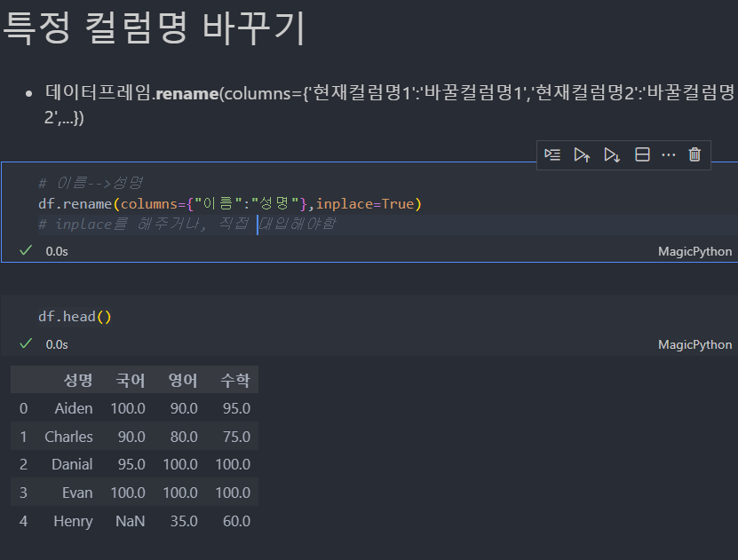Click the 'Aiden' name cell
The height and width of the screenshot is (560, 738).
click(74, 408)
